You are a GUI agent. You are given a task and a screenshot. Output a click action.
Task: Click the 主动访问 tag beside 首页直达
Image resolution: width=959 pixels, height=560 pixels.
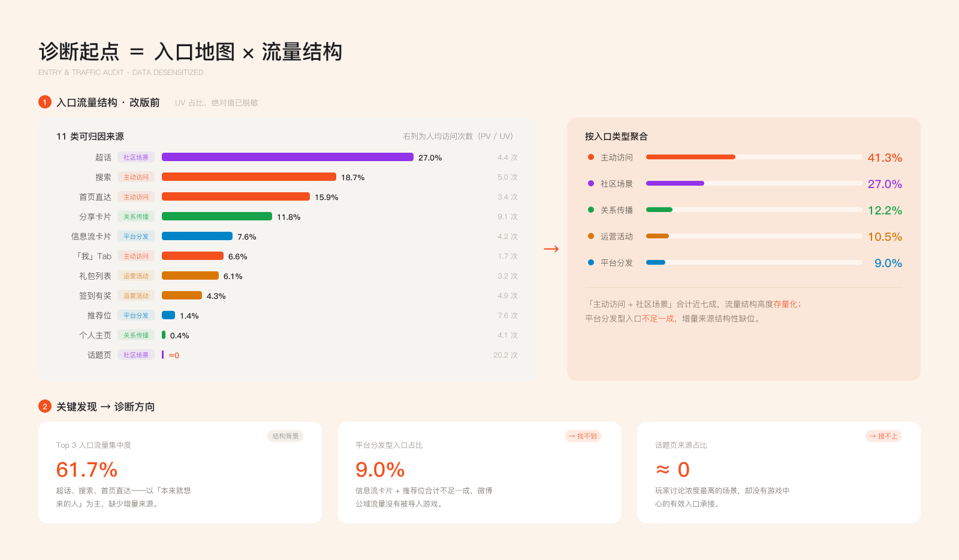(136, 196)
